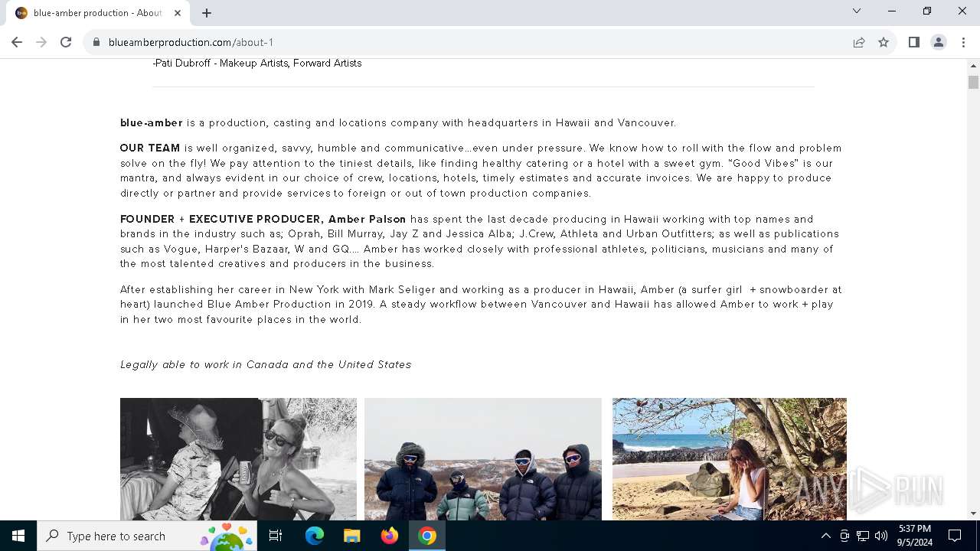
Task: View site security lock info
Action: (x=96, y=42)
